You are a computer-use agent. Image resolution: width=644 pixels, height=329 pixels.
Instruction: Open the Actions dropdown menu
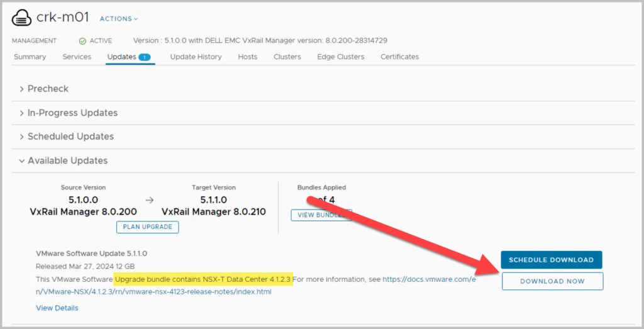pyautogui.click(x=119, y=19)
